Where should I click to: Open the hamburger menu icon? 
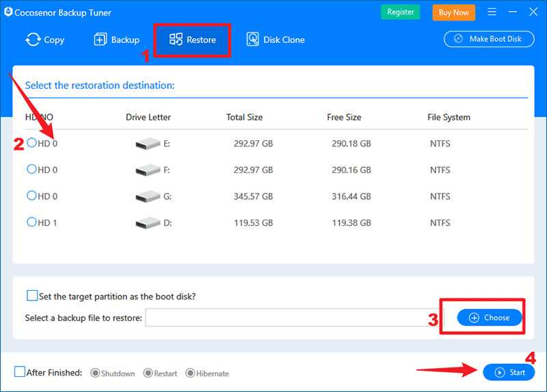click(x=492, y=12)
